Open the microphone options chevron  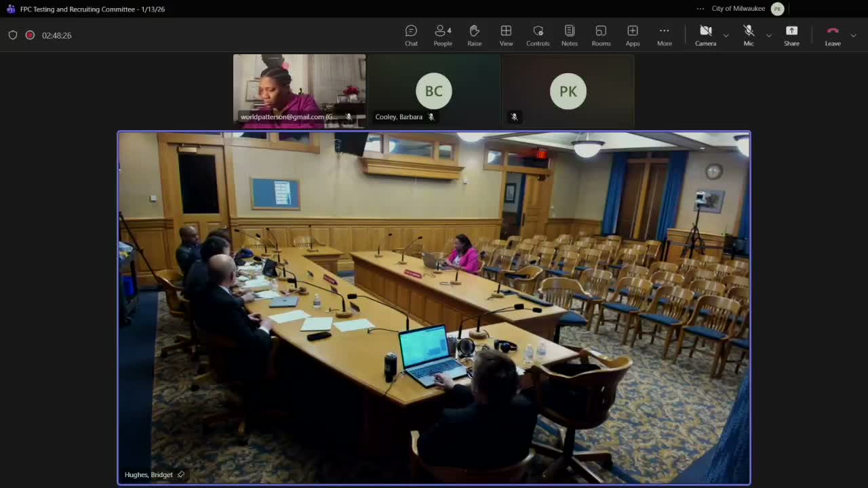(768, 37)
